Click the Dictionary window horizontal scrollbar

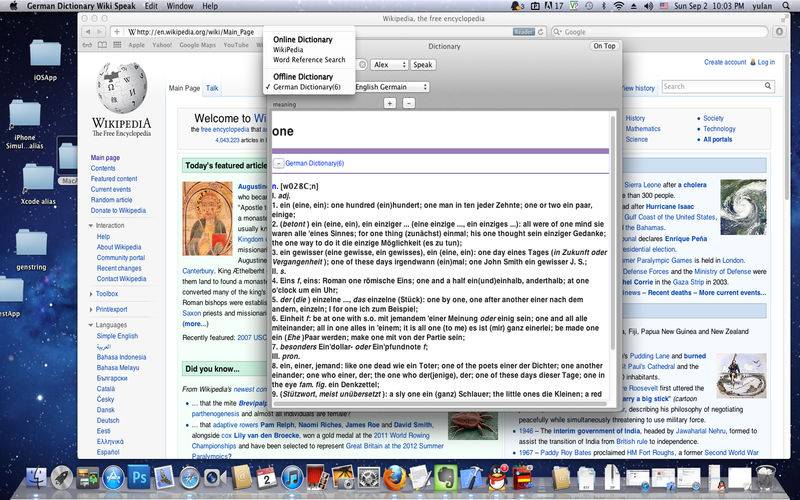[439, 404]
